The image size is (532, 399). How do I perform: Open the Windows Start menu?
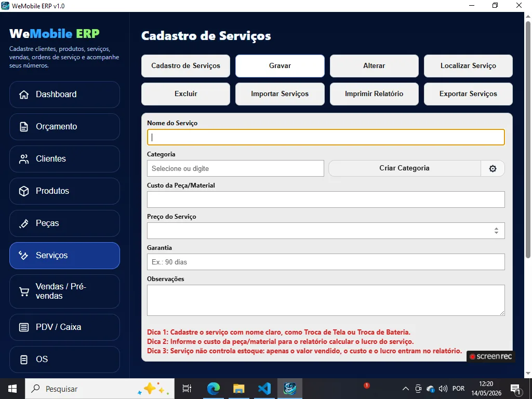click(x=12, y=389)
